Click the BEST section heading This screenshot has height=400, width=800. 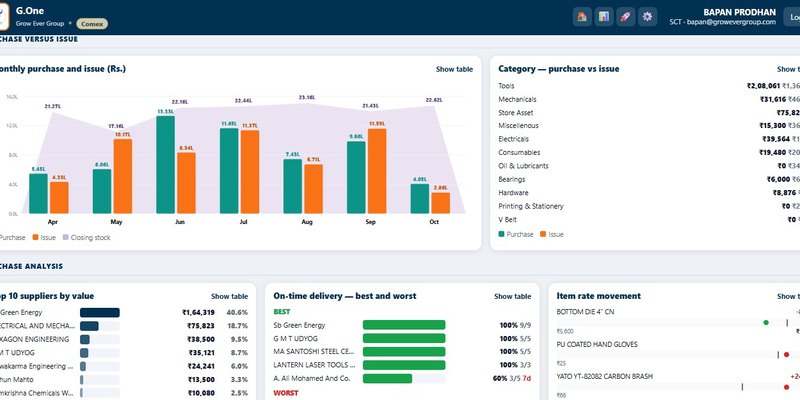point(282,312)
